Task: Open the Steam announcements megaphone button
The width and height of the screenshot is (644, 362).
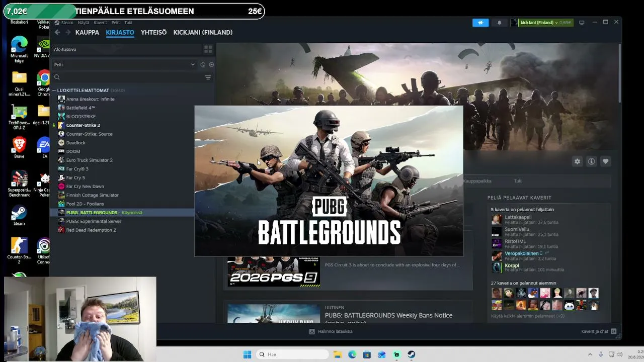Action: (480, 23)
